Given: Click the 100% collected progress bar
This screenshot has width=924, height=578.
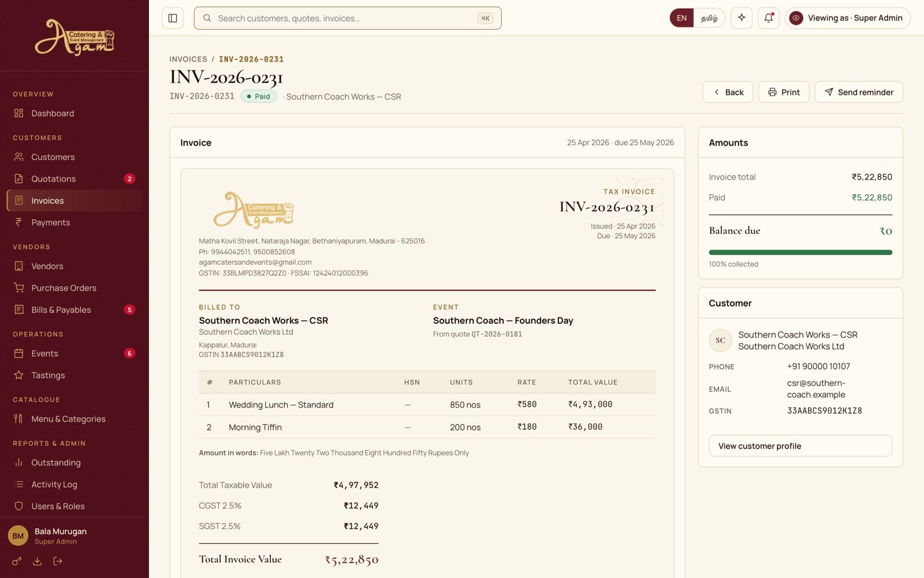Looking at the screenshot, I should (x=800, y=253).
